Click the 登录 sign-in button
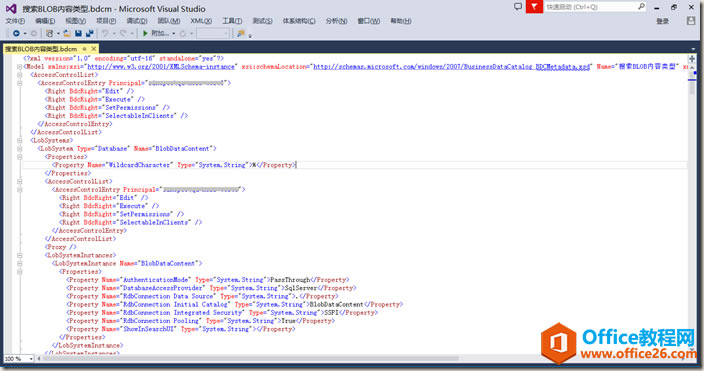The width and height of the screenshot is (704, 371). coord(662,21)
